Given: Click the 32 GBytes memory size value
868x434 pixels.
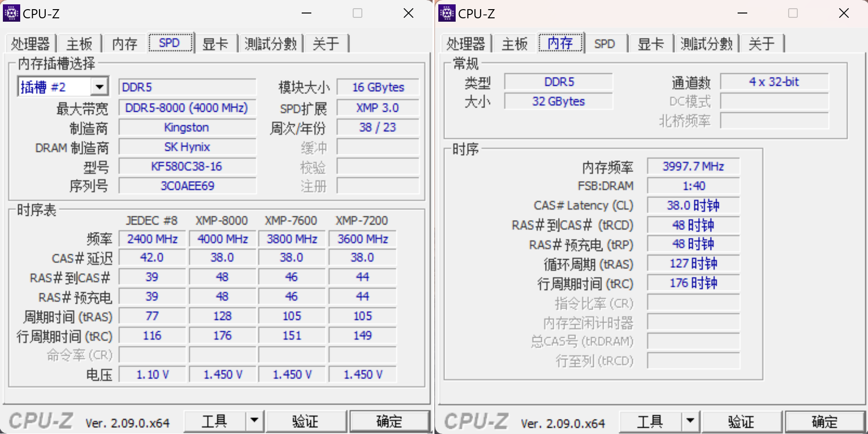Looking at the screenshot, I should click(559, 101).
